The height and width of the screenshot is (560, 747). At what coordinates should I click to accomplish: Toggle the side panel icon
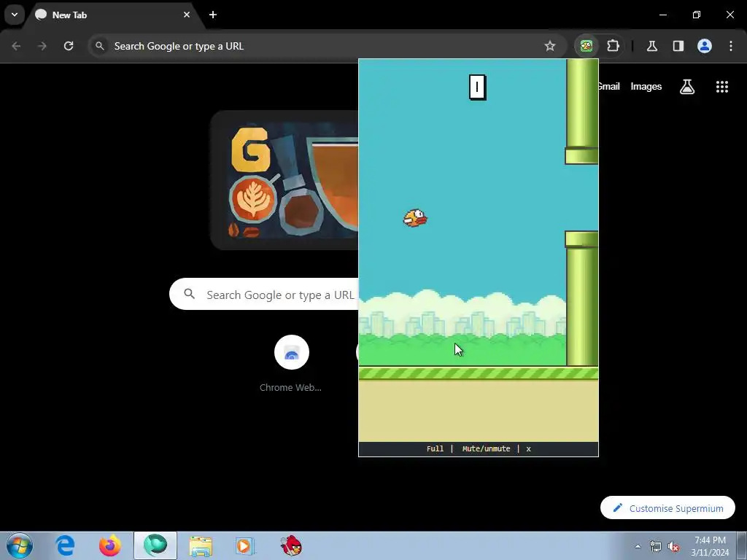pos(678,46)
